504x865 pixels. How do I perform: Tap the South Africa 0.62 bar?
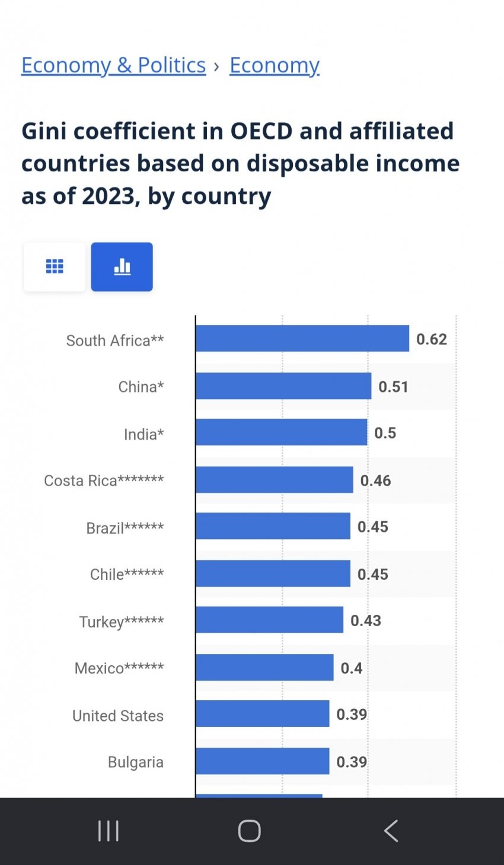click(x=302, y=339)
